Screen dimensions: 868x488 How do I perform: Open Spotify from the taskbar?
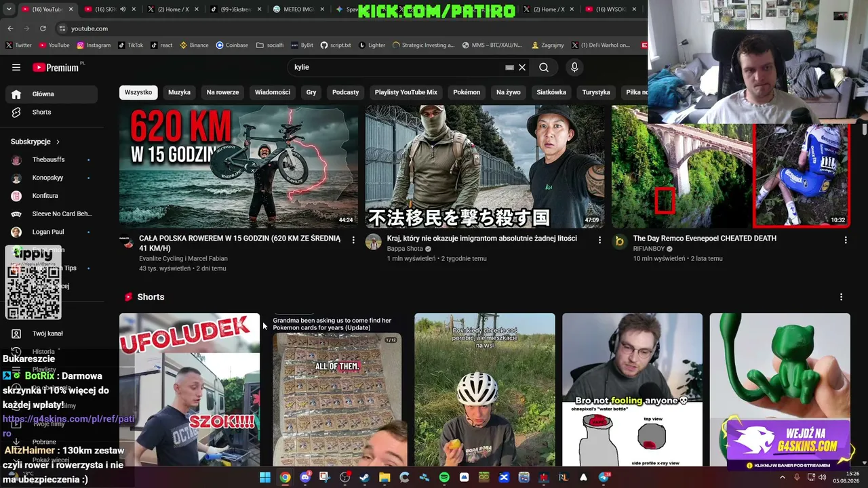tap(444, 477)
